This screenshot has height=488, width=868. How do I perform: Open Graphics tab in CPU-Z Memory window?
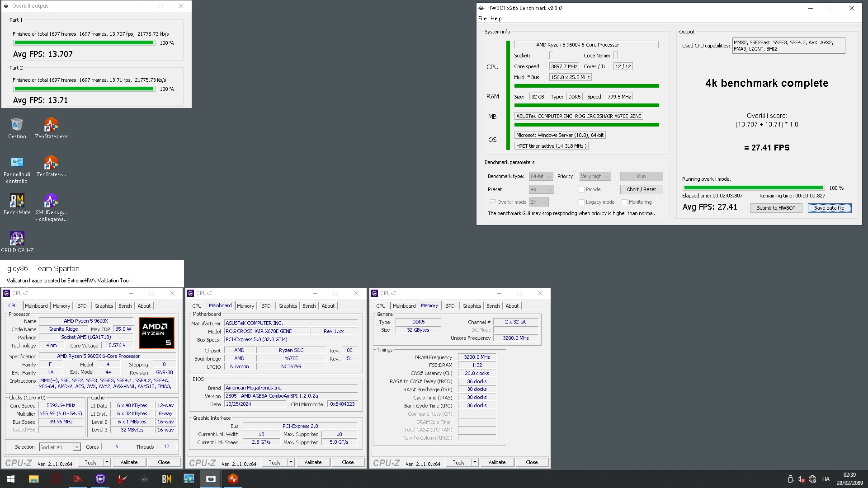pos(472,306)
